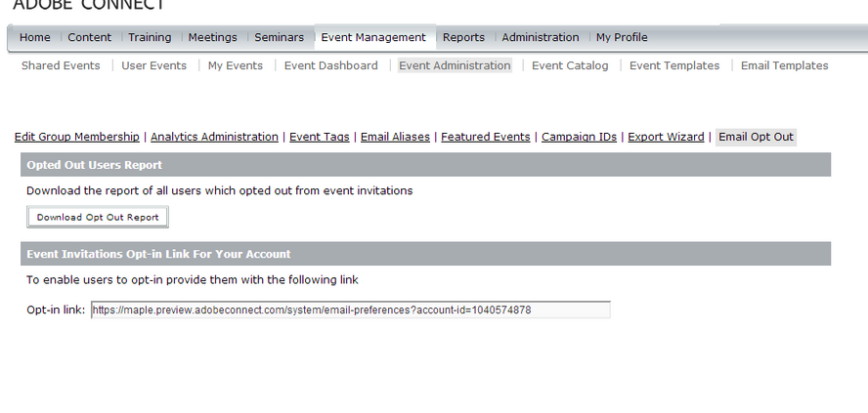The height and width of the screenshot is (413, 868).
Task: Open the Campaign IDs link
Action: click(579, 137)
